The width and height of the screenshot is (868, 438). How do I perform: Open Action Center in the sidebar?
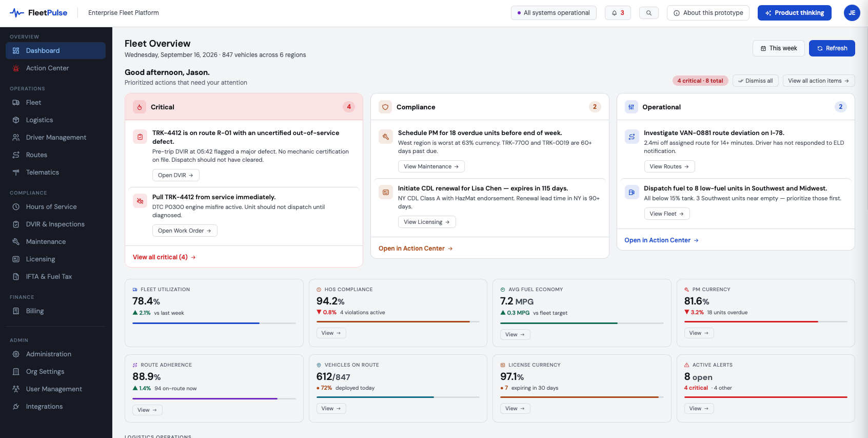pyautogui.click(x=55, y=68)
